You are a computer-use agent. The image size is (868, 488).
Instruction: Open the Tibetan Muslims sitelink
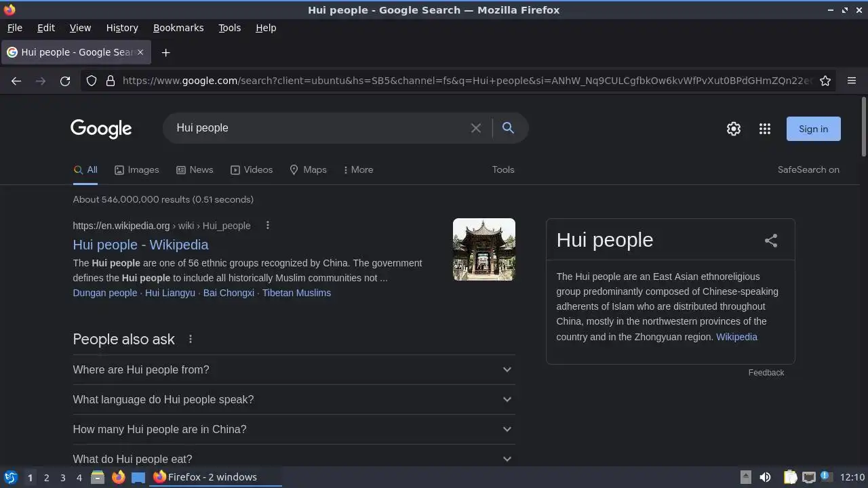pyautogui.click(x=296, y=293)
